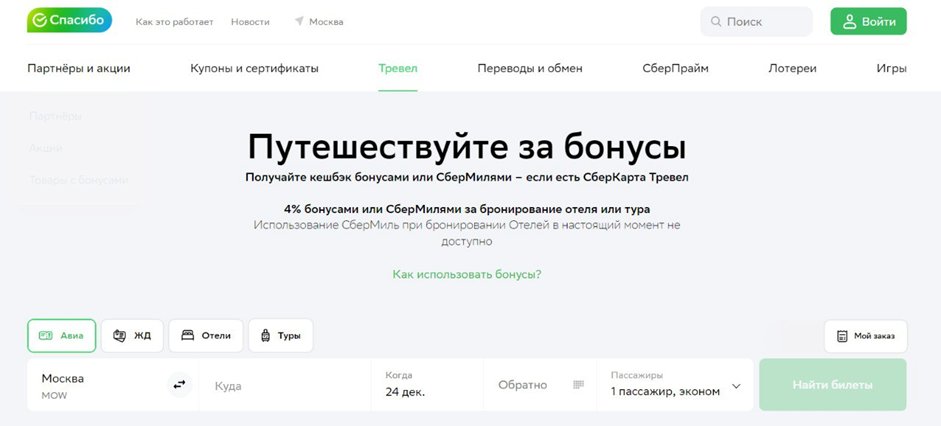Click the Куда destination field
Viewport: 941px width, 426px height.
pyautogui.click(x=284, y=385)
